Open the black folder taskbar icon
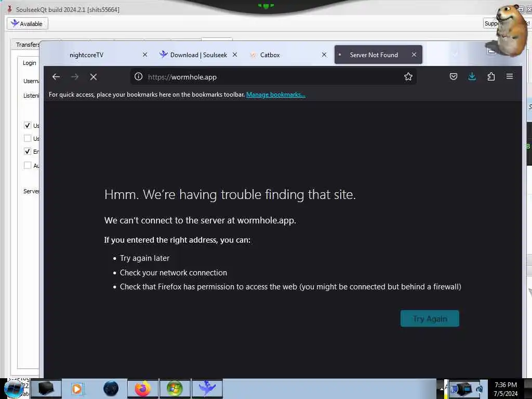Screen dimensions: 532x399 (x=46, y=389)
